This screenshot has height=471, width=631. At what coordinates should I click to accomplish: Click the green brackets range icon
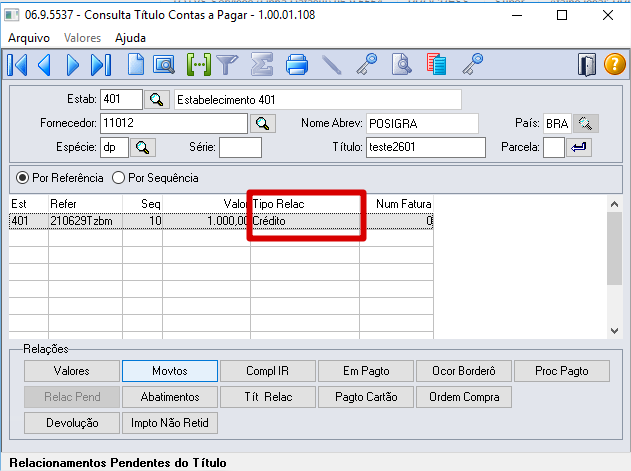click(199, 64)
